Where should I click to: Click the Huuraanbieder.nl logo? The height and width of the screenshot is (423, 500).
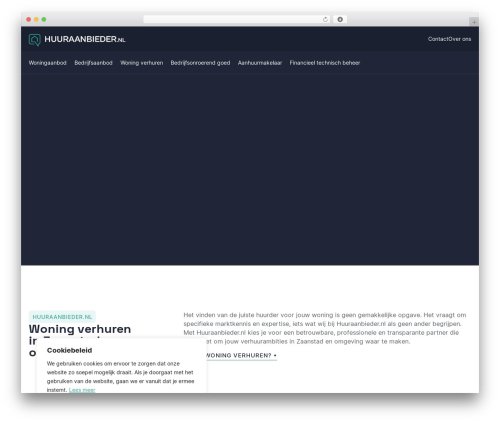[x=77, y=39]
